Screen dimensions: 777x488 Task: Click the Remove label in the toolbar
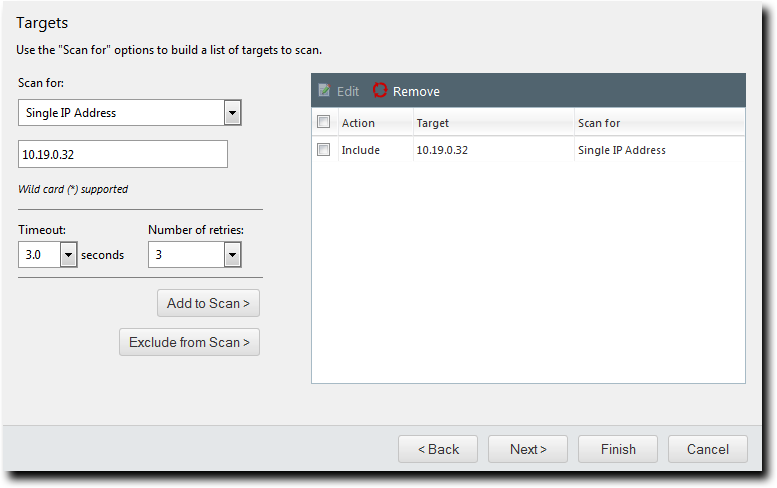pyautogui.click(x=416, y=92)
